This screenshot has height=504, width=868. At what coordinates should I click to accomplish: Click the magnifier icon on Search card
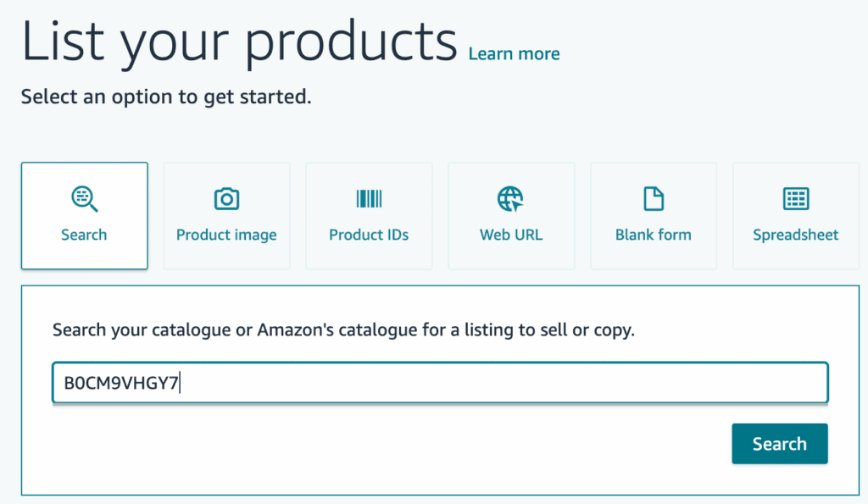[x=85, y=199]
